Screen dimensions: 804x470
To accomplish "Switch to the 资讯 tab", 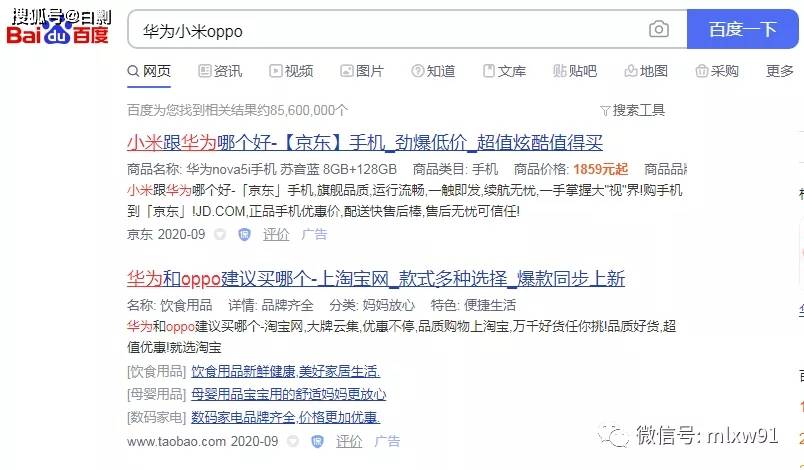I will click(x=220, y=71).
